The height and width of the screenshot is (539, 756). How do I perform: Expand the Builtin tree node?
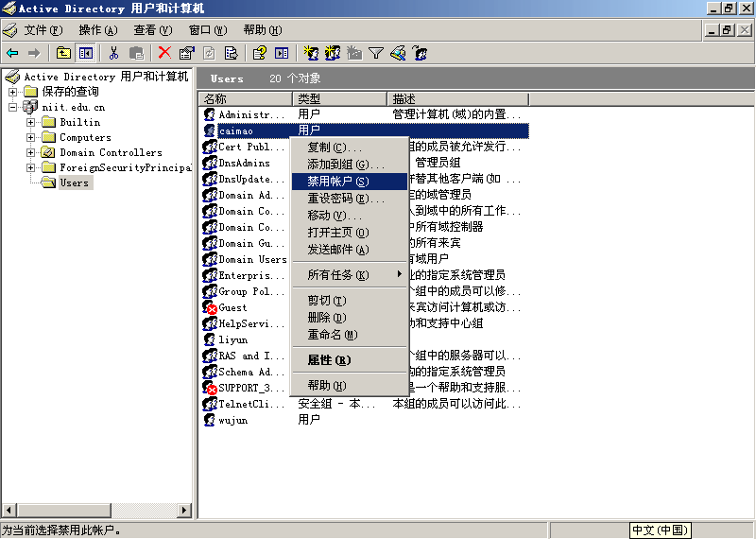coord(31,122)
